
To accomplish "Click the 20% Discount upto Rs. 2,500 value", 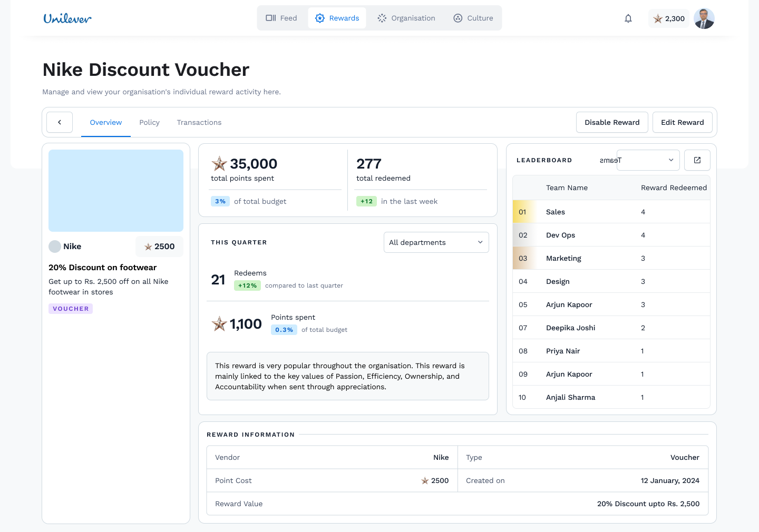I will pos(648,504).
